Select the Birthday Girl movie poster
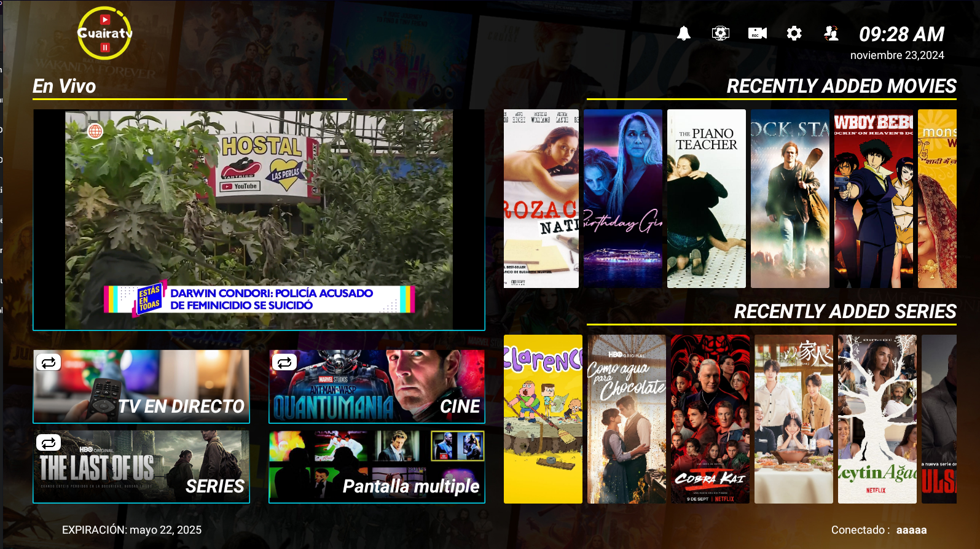 tap(622, 198)
